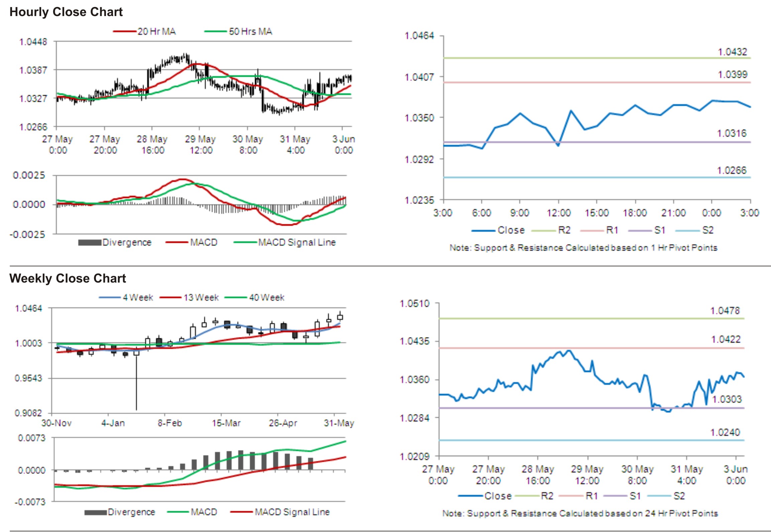The image size is (771, 532).
Task: Click the y-axis label "1.0209"
Action: 415,456
